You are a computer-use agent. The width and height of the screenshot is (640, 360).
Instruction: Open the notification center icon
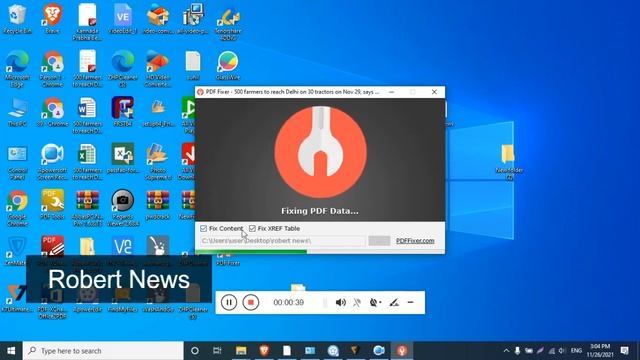[x=624, y=351]
